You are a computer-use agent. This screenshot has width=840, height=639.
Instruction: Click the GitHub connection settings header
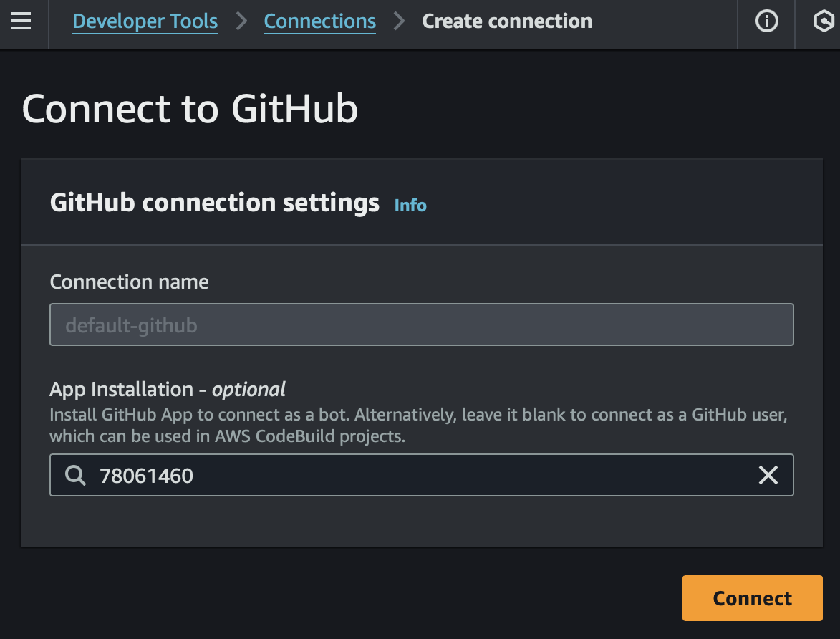point(214,203)
